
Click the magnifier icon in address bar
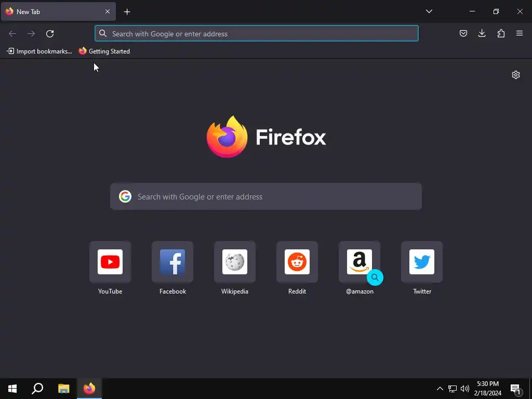[103, 33]
